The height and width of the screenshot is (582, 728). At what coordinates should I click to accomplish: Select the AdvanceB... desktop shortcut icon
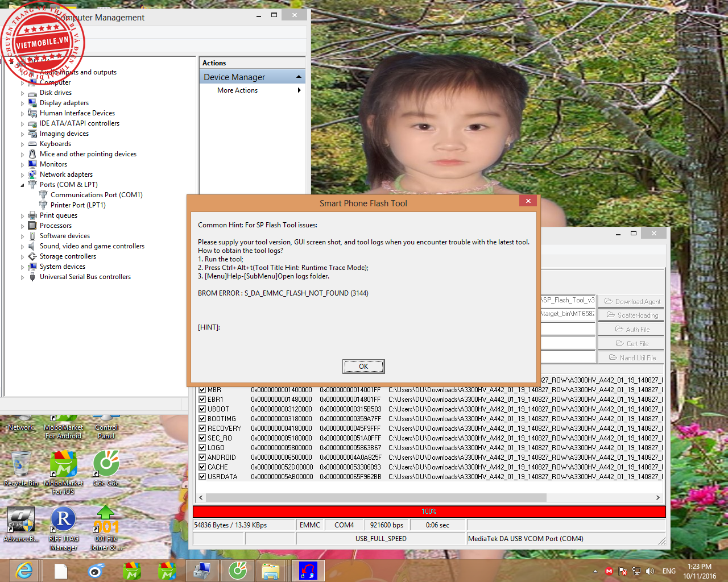[x=21, y=519]
